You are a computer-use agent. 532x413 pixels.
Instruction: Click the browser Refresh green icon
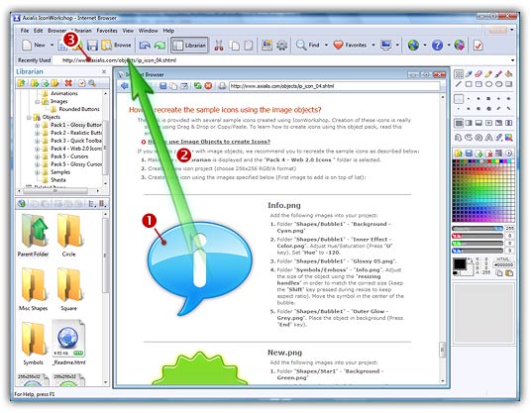click(198, 86)
